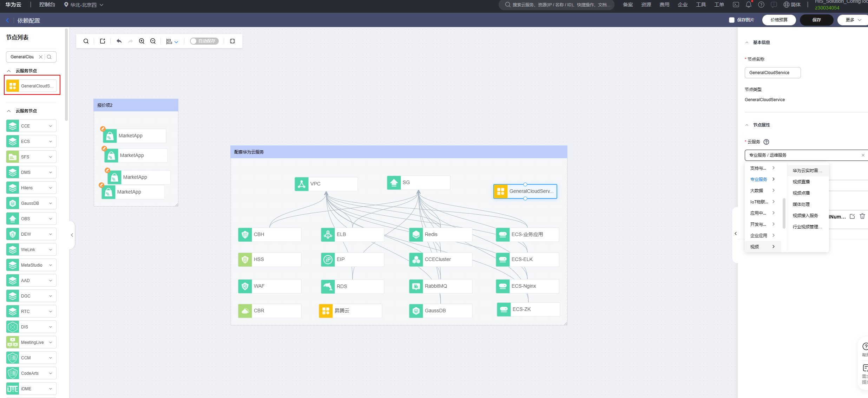The height and width of the screenshot is (398, 868).
Task: Collapse the 节点属性 section
Action: (747, 125)
